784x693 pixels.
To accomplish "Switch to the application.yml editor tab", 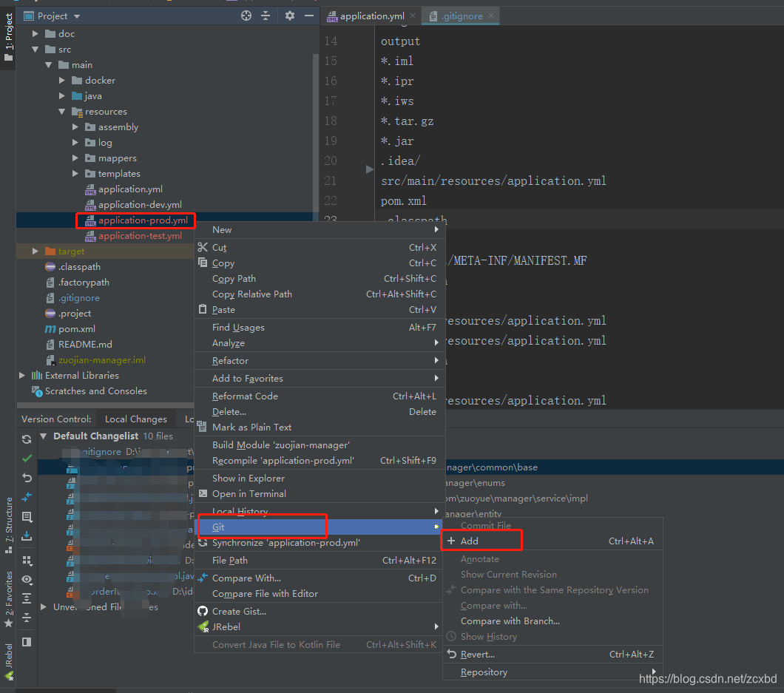I will click(372, 16).
